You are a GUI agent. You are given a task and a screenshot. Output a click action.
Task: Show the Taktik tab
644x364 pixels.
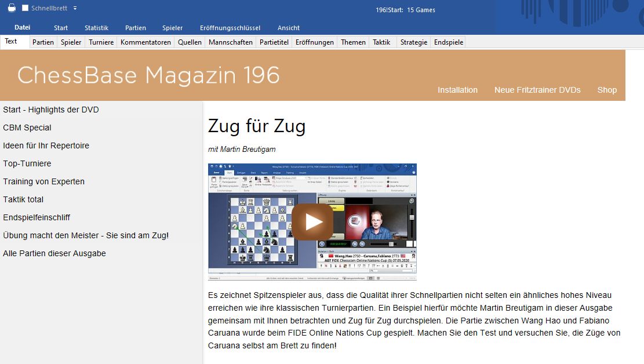pos(381,42)
